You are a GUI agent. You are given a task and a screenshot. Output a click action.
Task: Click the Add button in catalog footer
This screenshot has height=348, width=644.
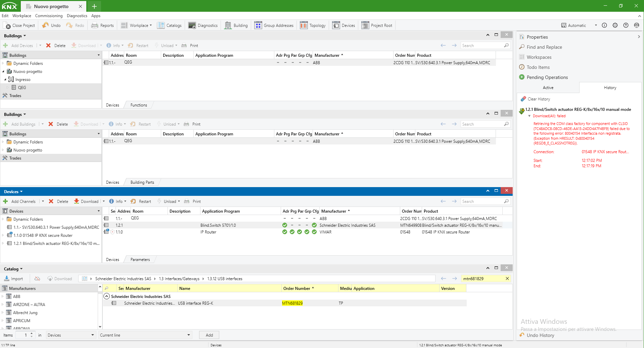209,335
